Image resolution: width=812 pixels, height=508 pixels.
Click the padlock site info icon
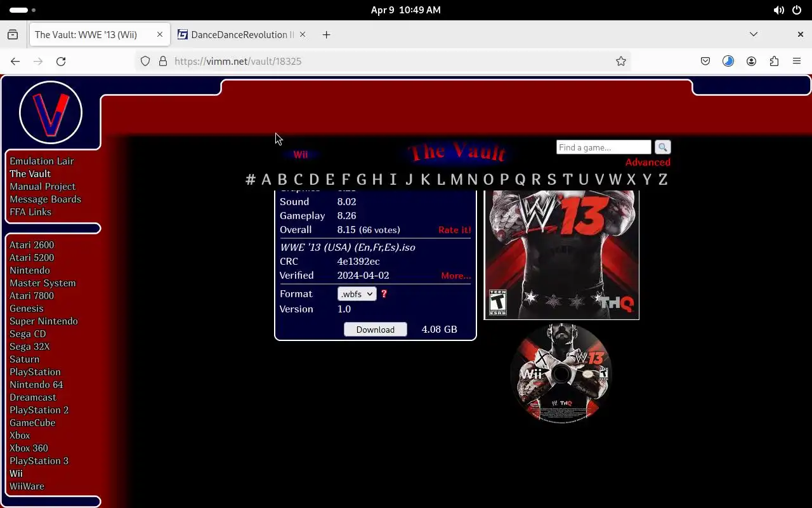[162, 61]
